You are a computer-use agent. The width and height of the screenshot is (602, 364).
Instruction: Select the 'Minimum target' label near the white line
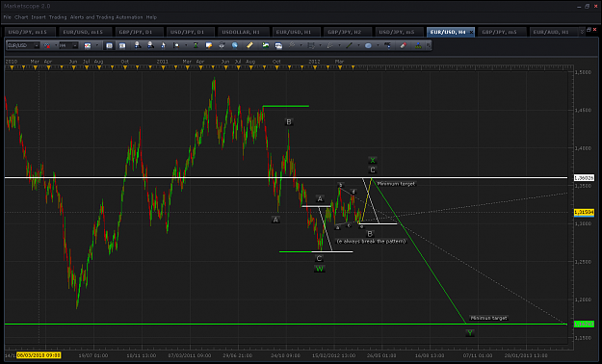pos(396,184)
